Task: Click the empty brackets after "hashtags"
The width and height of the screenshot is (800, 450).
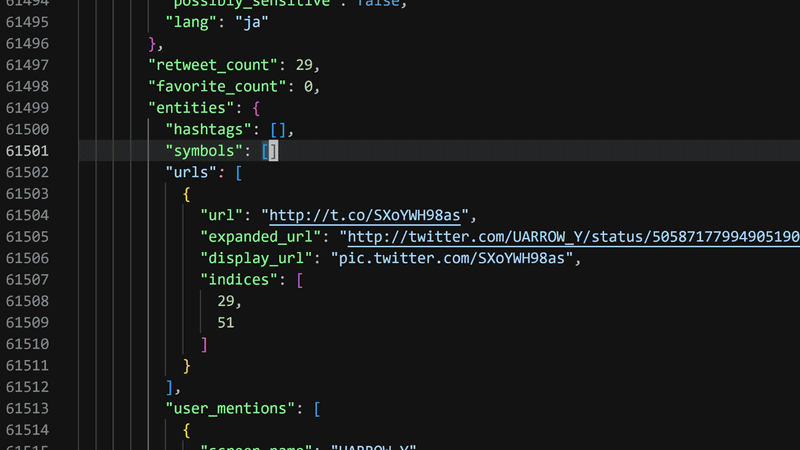Action: (278, 130)
